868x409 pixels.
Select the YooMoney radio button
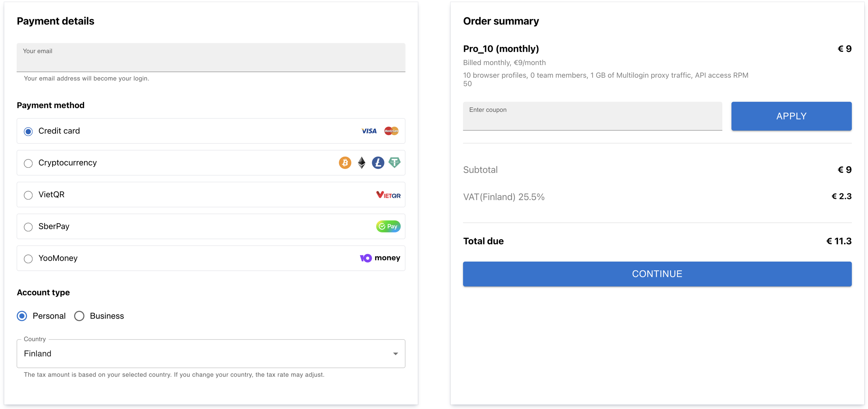[x=28, y=259]
